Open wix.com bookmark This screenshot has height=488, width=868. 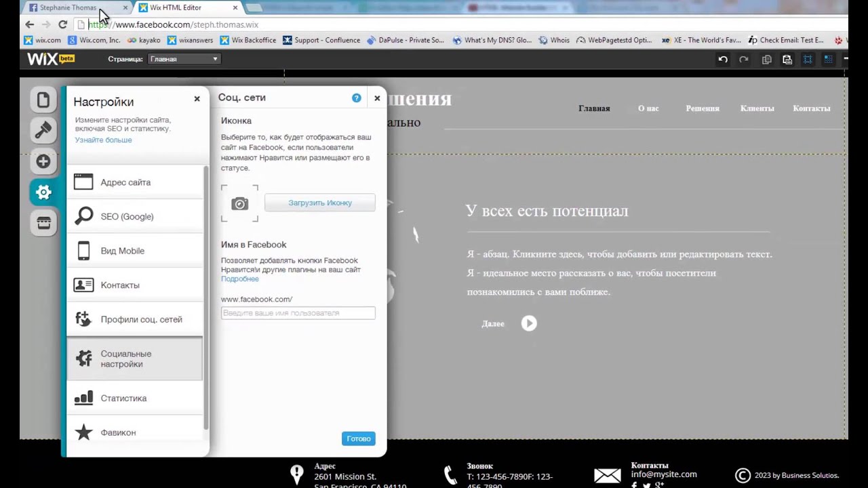click(x=43, y=40)
